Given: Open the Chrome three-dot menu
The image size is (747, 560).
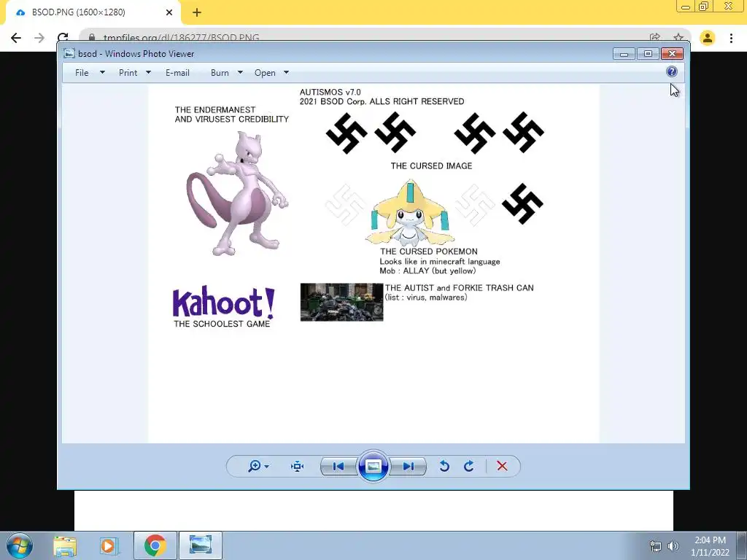Looking at the screenshot, I should tap(731, 38).
